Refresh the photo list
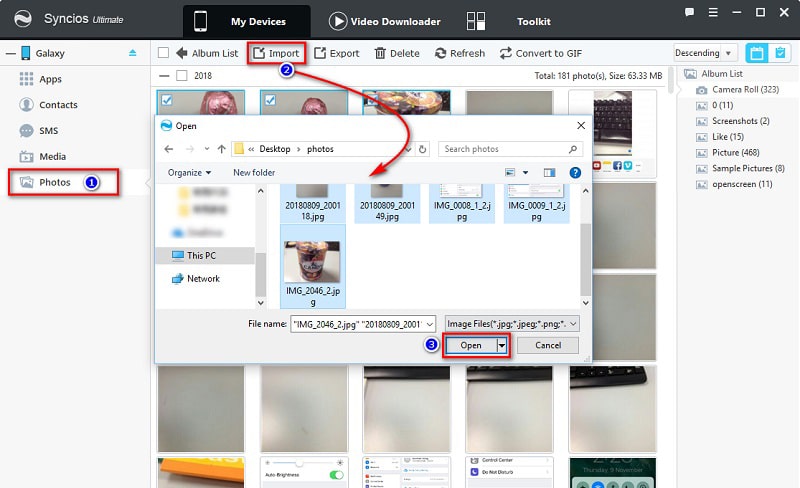 click(x=441, y=53)
